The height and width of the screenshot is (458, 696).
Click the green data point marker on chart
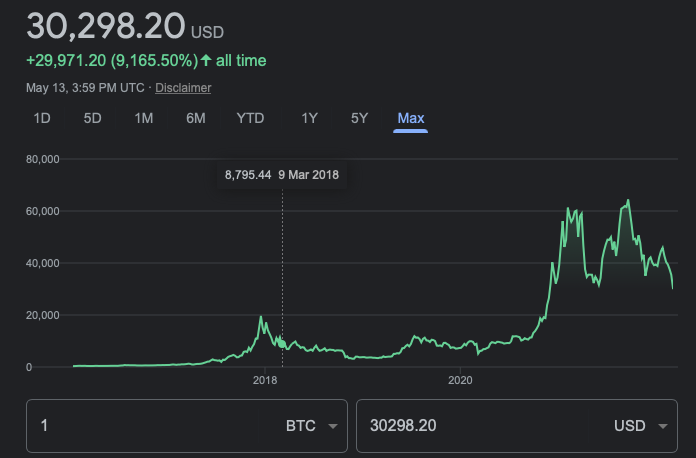pyautogui.click(x=282, y=344)
